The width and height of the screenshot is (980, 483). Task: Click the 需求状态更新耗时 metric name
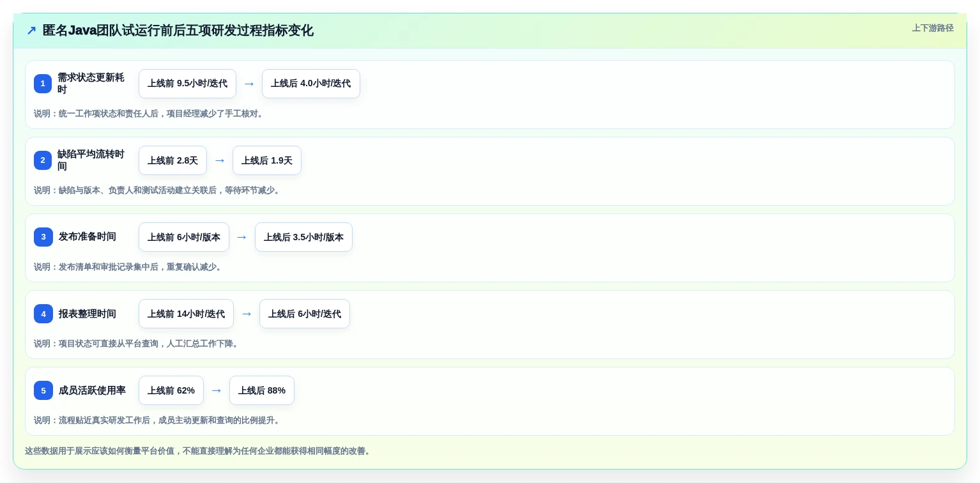click(91, 84)
